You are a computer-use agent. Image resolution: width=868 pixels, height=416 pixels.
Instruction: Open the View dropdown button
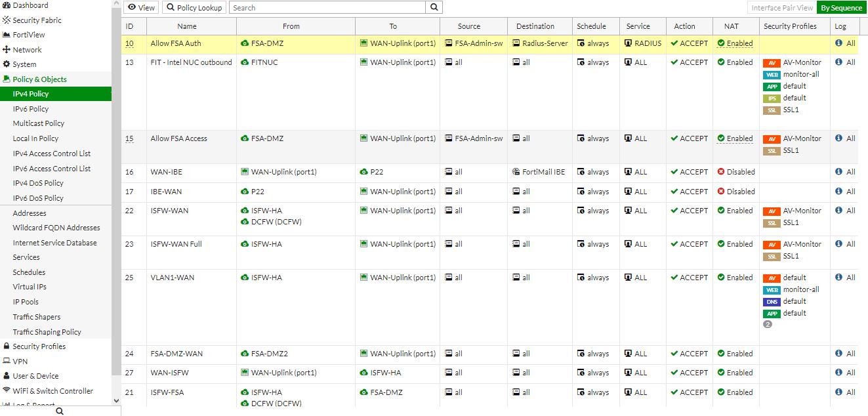pyautogui.click(x=141, y=8)
